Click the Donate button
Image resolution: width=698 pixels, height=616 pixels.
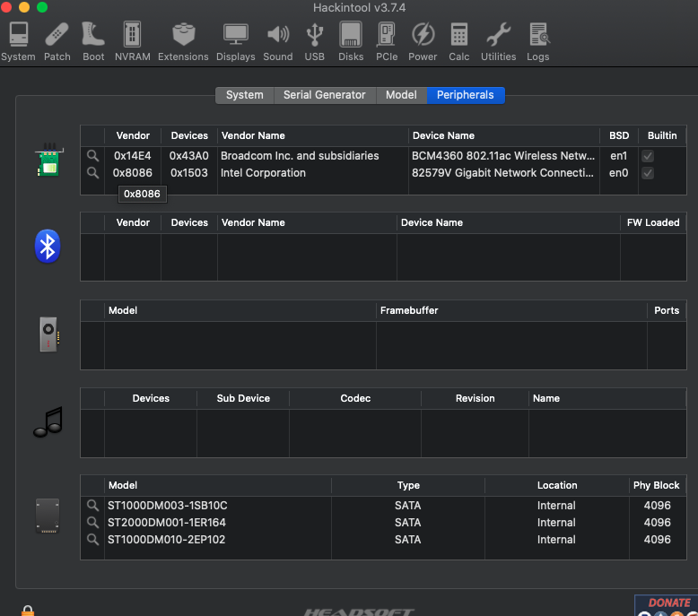point(667,605)
